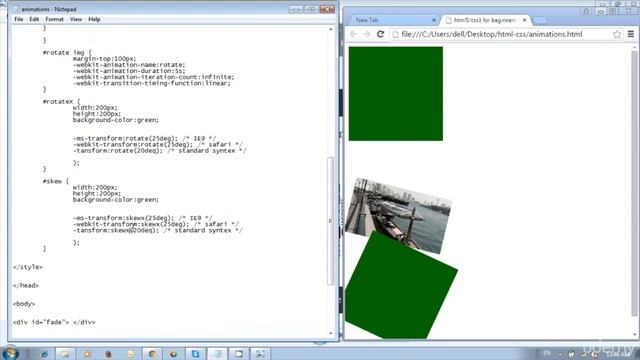Viewport: 640px width, 360px height.
Task: Click the rotated marina photo
Action: click(398, 216)
